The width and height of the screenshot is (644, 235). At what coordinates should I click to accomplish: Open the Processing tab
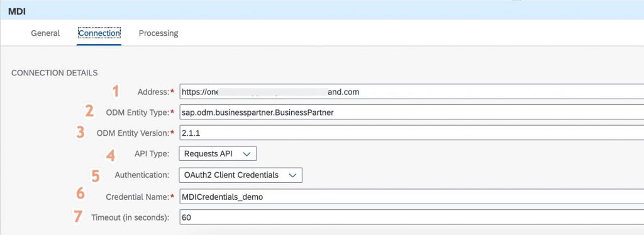tap(158, 33)
